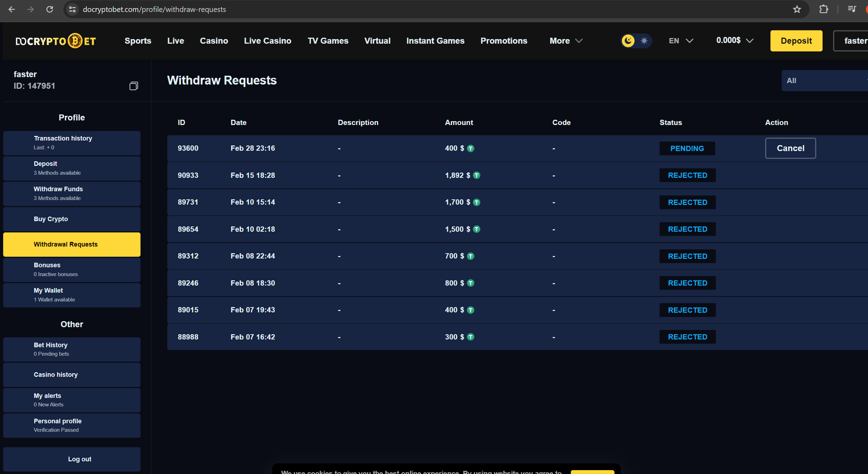Viewport: 868px width, 474px height.
Task: Open the faster account menu button
Action: pyautogui.click(x=851, y=41)
